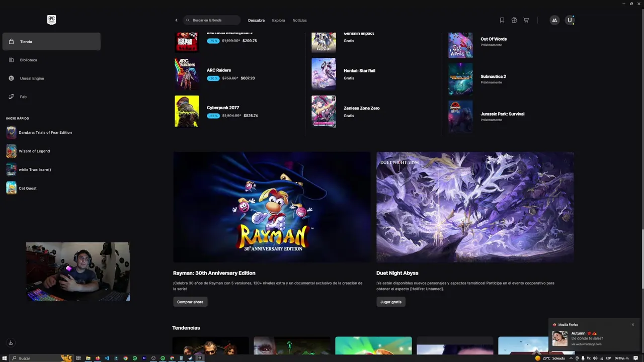Click in the Buscar en la tienda field
This screenshot has height=362, width=644.
212,20
